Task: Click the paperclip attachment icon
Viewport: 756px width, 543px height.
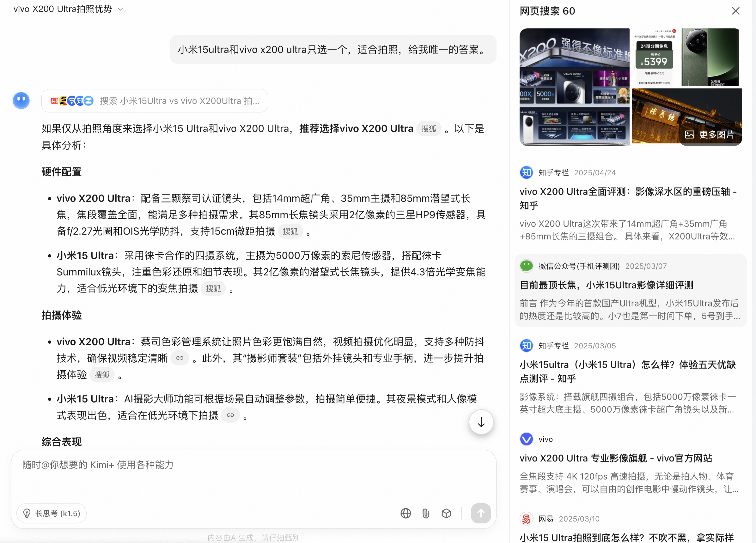Action: pyautogui.click(x=426, y=513)
